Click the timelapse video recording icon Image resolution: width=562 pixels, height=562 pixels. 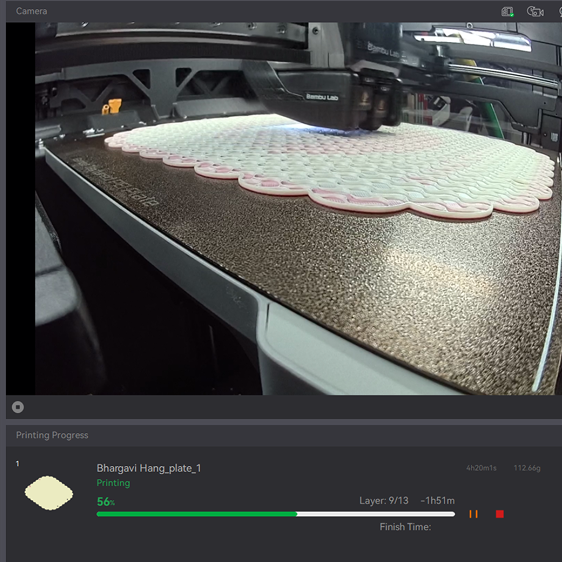535,11
